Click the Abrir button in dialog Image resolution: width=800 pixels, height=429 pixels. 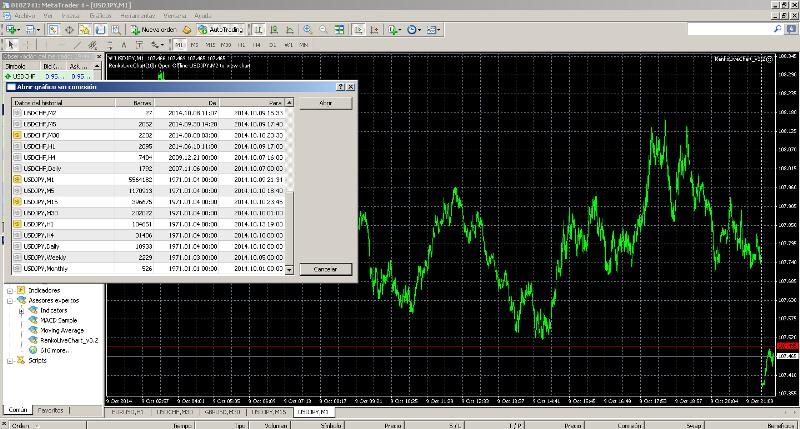point(325,103)
